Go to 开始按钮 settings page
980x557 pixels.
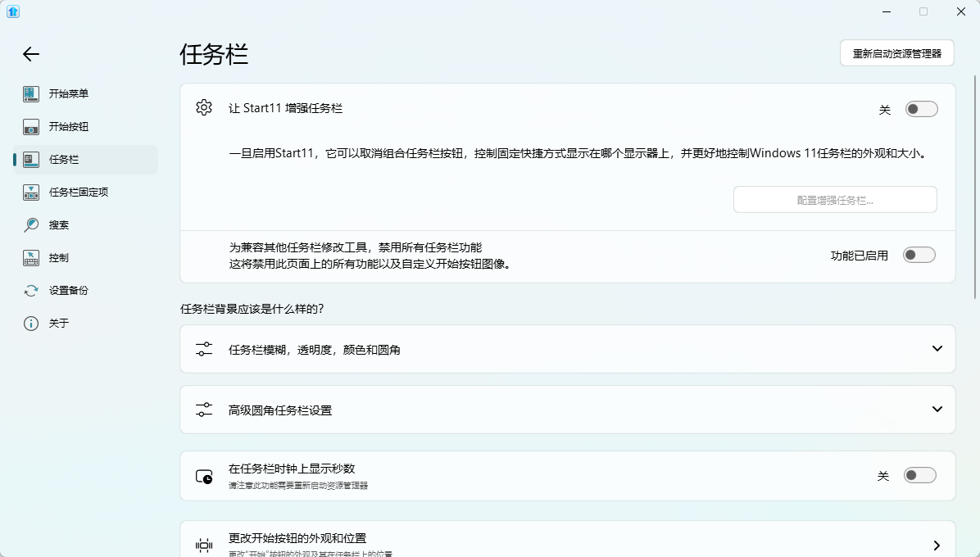coord(85,127)
